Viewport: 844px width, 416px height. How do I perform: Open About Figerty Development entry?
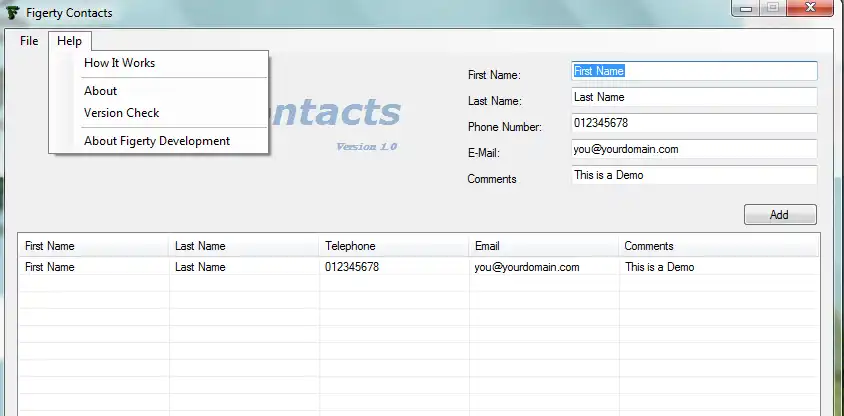(157, 141)
